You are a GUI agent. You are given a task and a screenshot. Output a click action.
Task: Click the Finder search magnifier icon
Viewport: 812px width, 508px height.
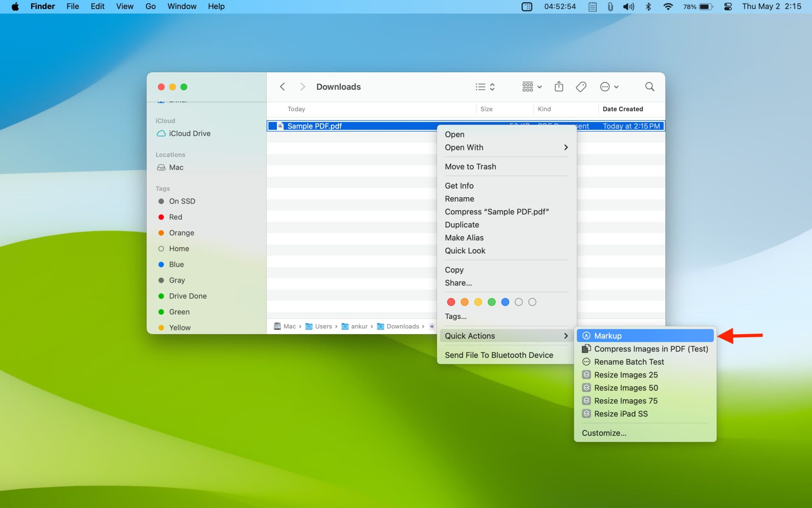pos(649,87)
